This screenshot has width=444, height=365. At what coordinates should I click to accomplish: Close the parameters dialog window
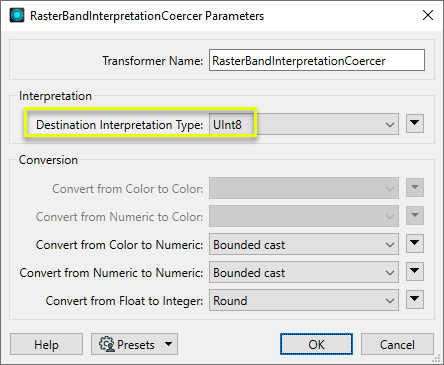[x=428, y=15]
